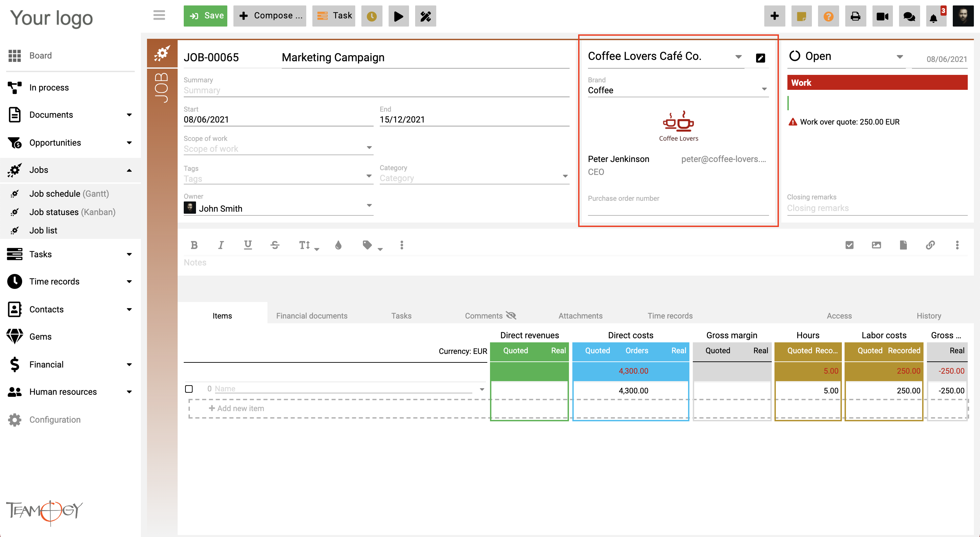Screen dimensions: 980x537
Task: Create a new Task
Action: coord(333,16)
